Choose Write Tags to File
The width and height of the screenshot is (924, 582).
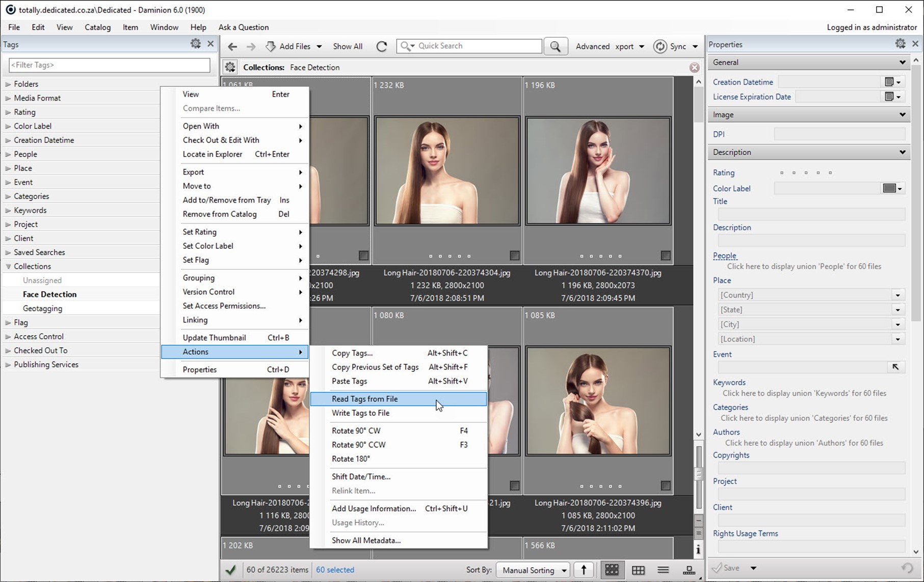360,413
